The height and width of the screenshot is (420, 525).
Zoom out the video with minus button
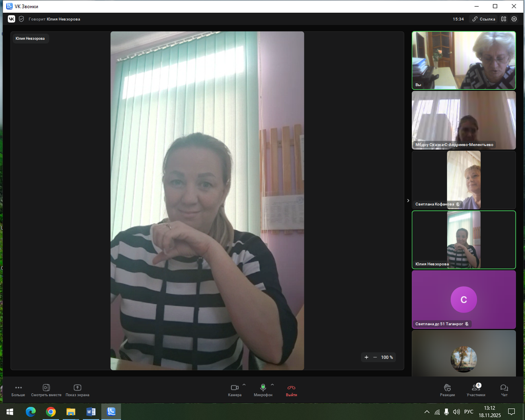point(375,357)
